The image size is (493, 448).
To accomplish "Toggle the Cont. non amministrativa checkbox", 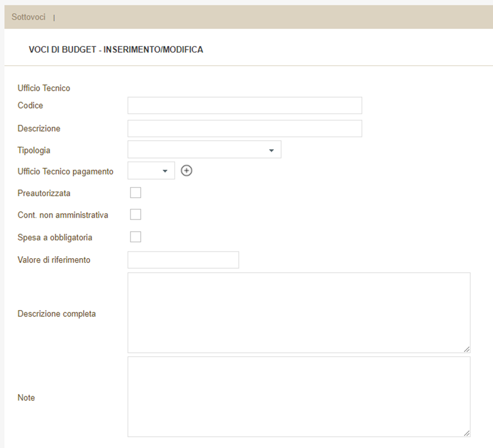I will (136, 214).
